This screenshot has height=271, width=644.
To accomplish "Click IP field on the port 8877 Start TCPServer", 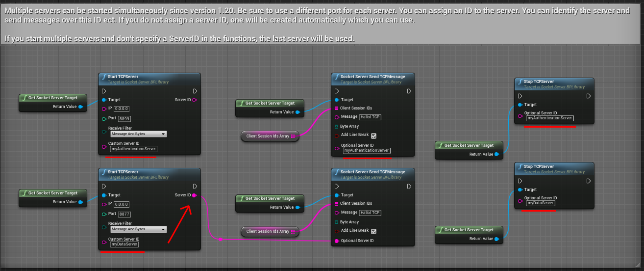I will click(122, 204).
